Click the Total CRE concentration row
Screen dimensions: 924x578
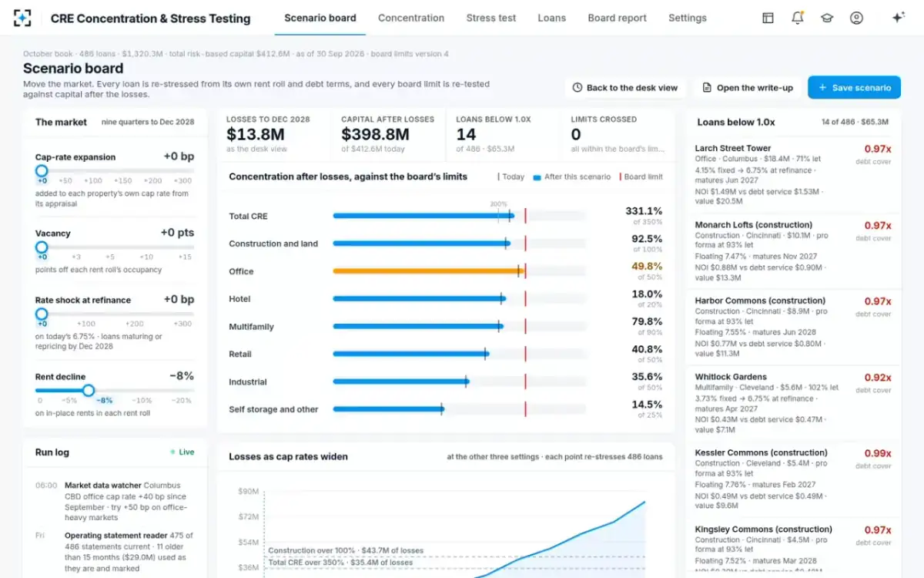tap(446, 216)
